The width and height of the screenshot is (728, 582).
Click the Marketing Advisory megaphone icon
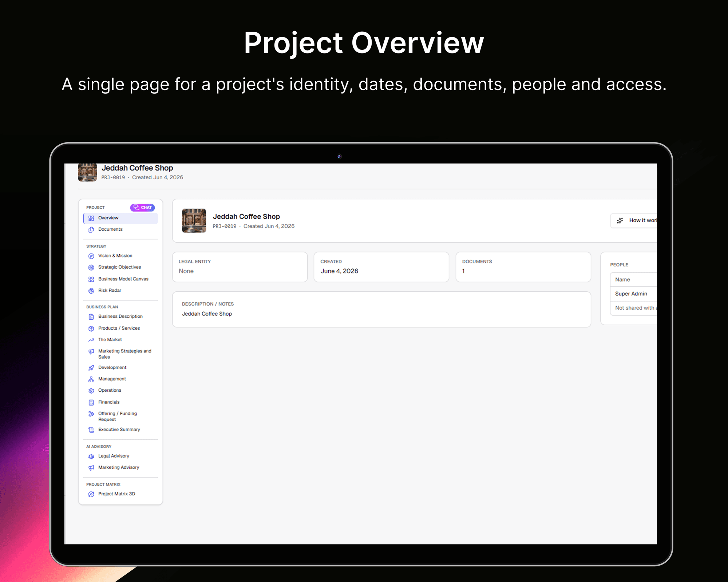pos(91,468)
